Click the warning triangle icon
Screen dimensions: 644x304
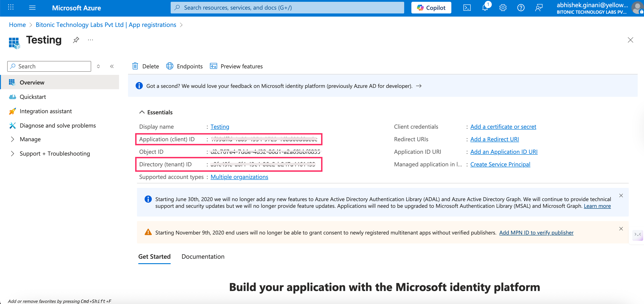[x=148, y=232]
